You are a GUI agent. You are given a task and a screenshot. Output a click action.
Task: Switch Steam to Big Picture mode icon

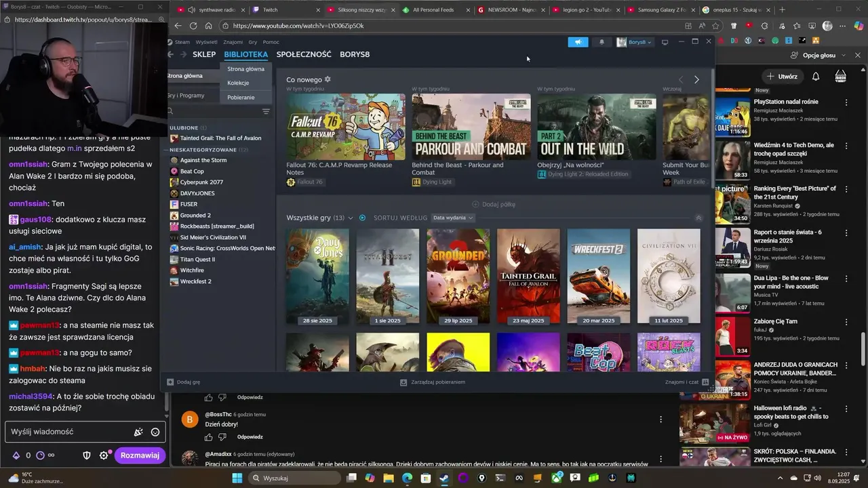(665, 42)
